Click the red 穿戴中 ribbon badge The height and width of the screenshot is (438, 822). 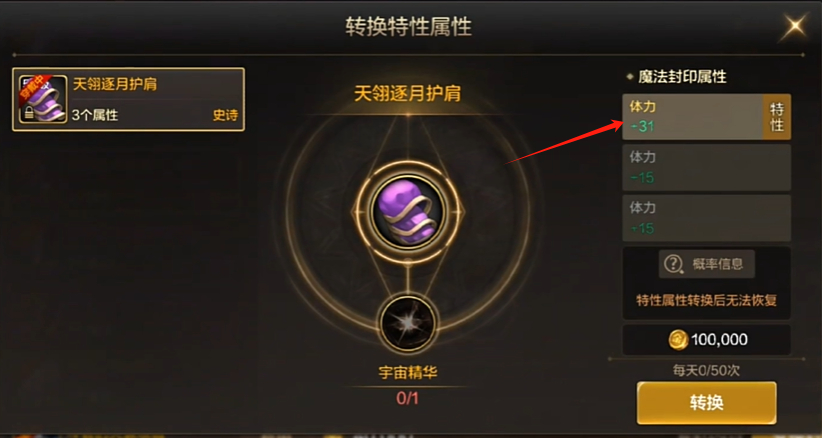click(33, 89)
